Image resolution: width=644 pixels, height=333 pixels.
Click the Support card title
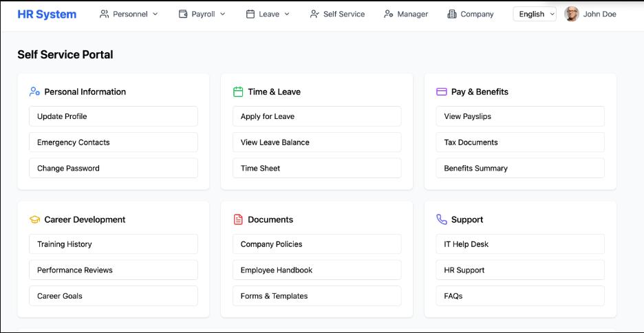(467, 219)
